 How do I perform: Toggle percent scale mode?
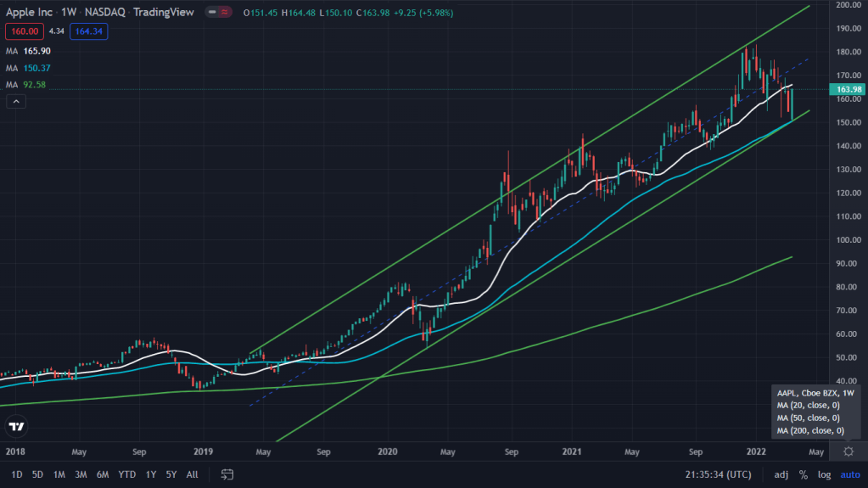pos(803,474)
